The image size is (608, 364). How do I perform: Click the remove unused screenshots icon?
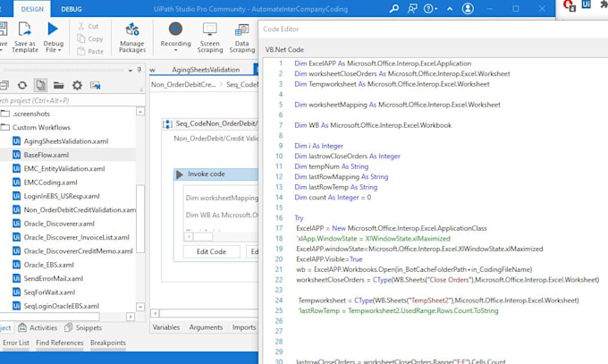(x=96, y=85)
